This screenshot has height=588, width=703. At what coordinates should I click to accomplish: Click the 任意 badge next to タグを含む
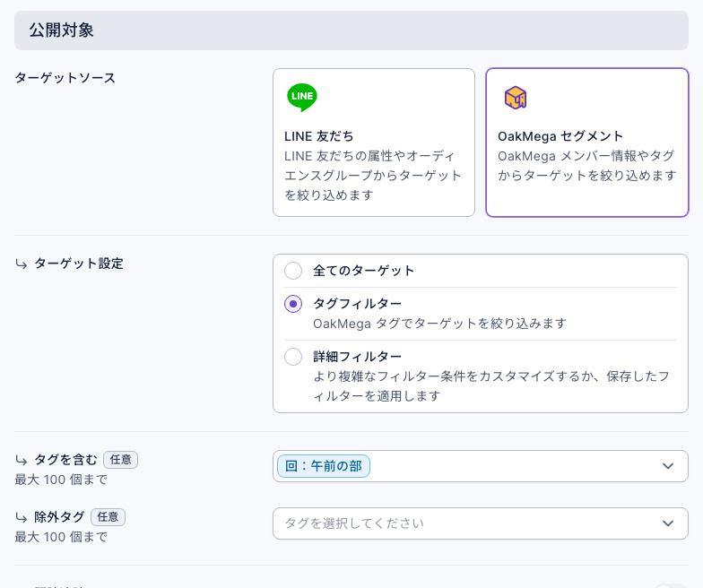120,460
